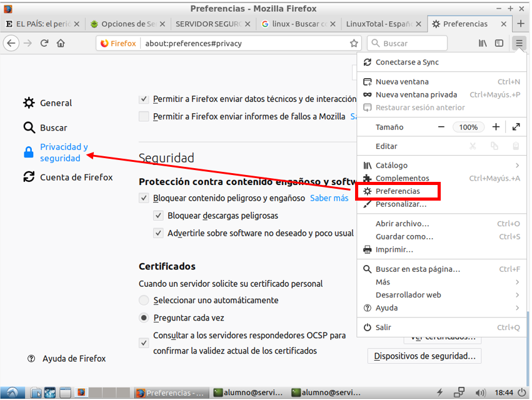Close the LinuxTotal tab
The height and width of the screenshot is (400, 532).
coord(419,24)
